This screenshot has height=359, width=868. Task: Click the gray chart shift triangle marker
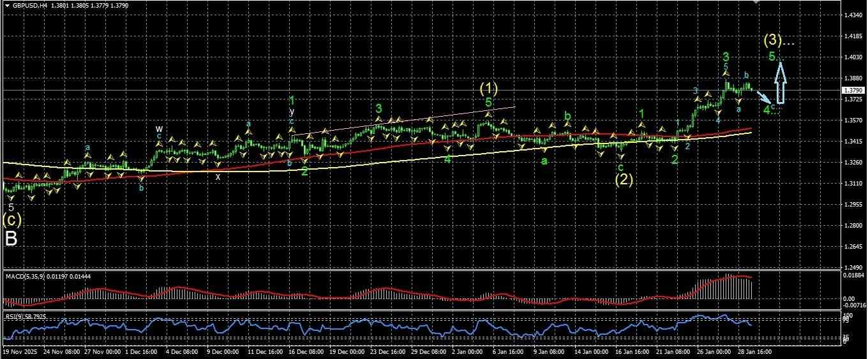coord(756,3)
